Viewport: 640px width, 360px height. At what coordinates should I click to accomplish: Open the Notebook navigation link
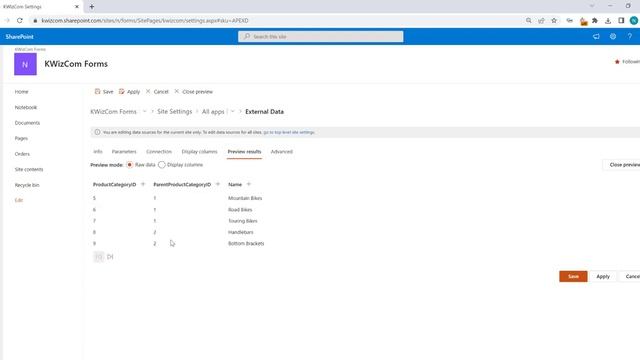point(26,107)
